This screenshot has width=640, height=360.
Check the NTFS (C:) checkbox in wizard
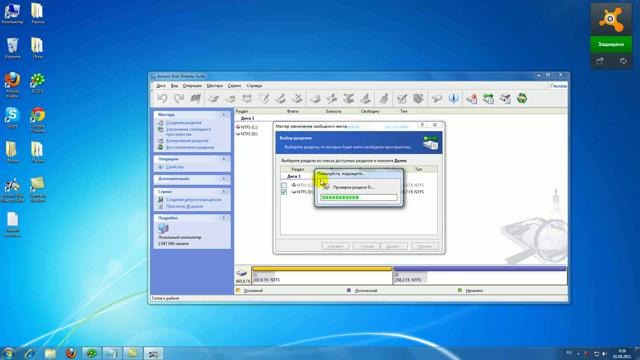click(284, 185)
